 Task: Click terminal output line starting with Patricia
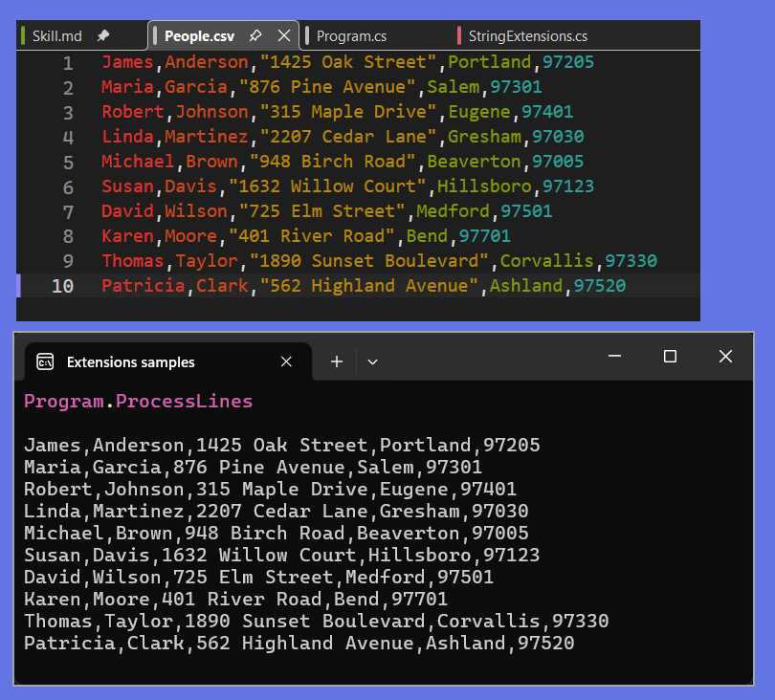click(299, 644)
